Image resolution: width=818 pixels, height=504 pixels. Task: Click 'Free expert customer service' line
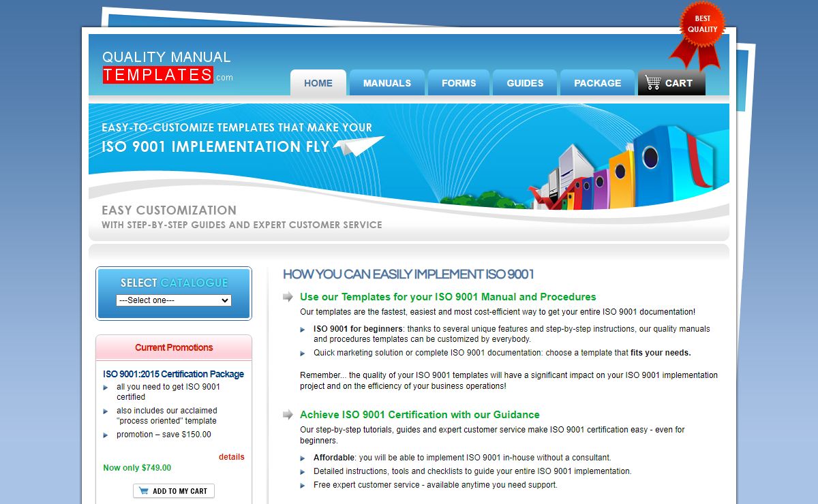[435, 485]
